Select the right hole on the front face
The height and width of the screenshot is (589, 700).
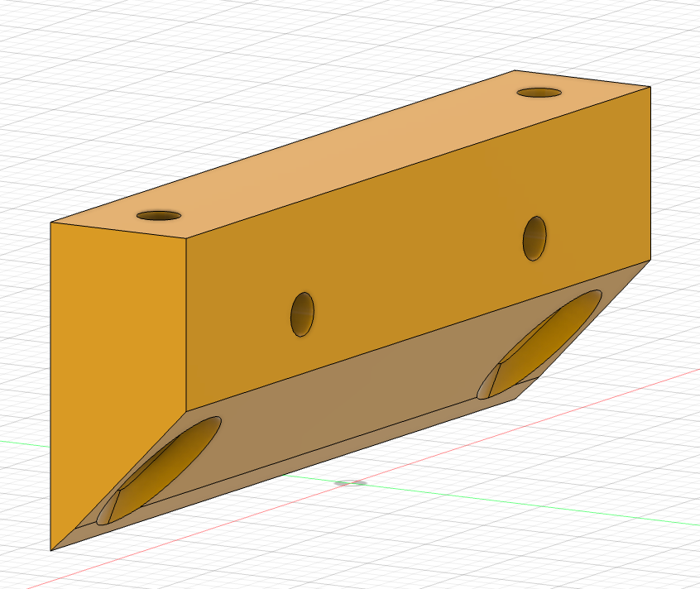[535, 238]
